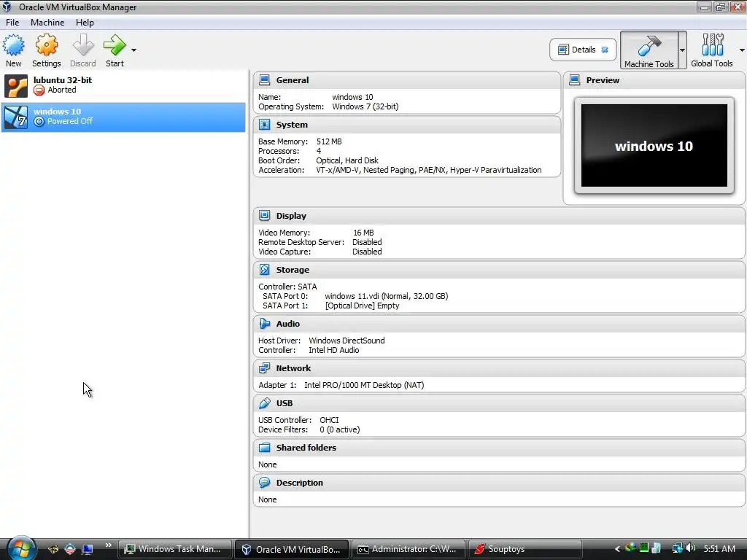
Task: Click the "Windows DirectSound" host driver value
Action: 347,341
